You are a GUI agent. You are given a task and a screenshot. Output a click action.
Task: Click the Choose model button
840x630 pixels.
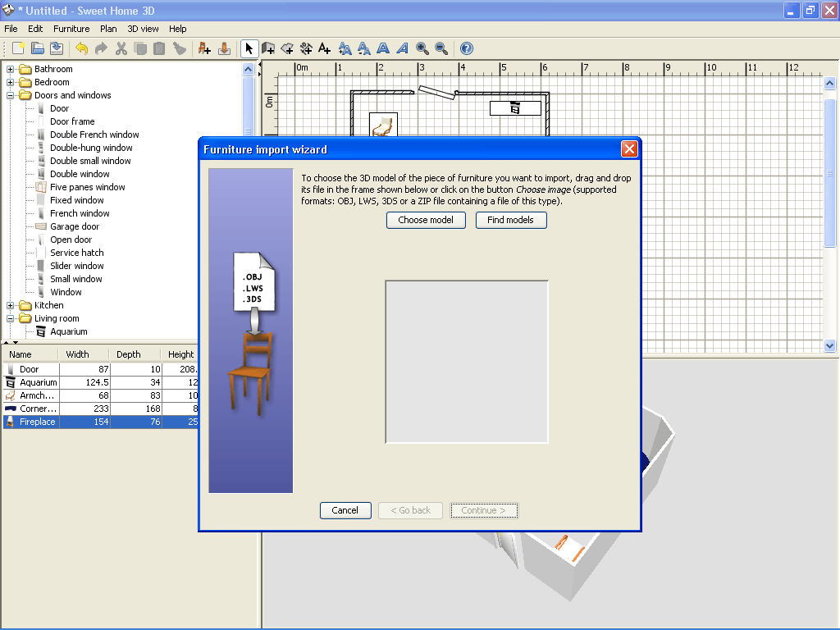pyautogui.click(x=426, y=220)
